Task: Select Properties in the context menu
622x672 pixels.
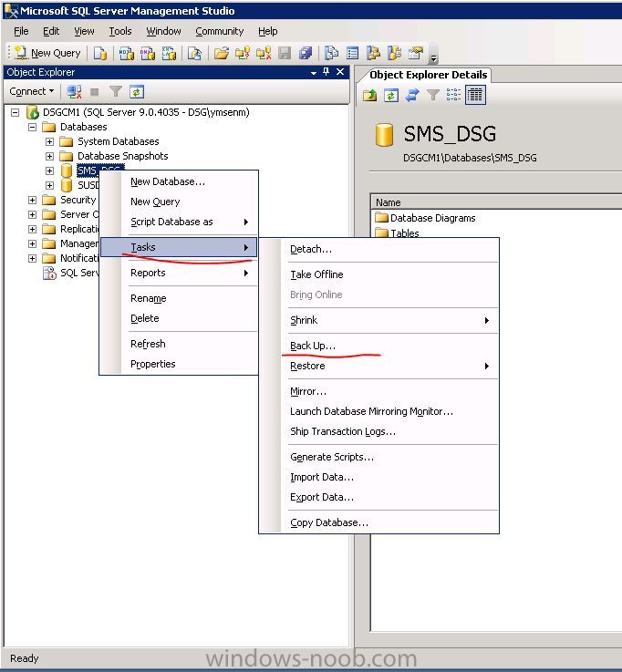Action: pos(179,364)
